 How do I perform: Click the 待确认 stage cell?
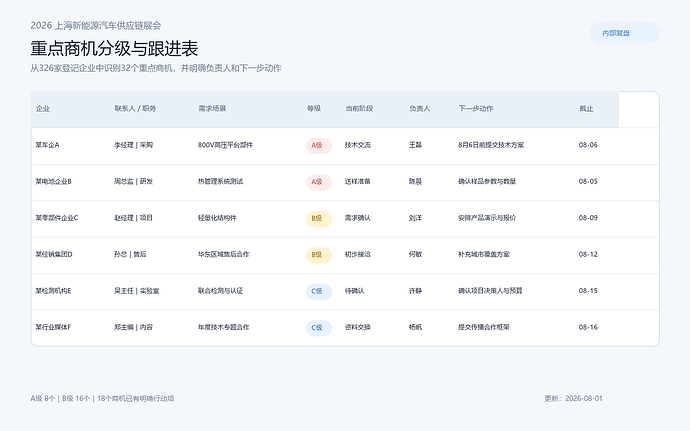355,291
